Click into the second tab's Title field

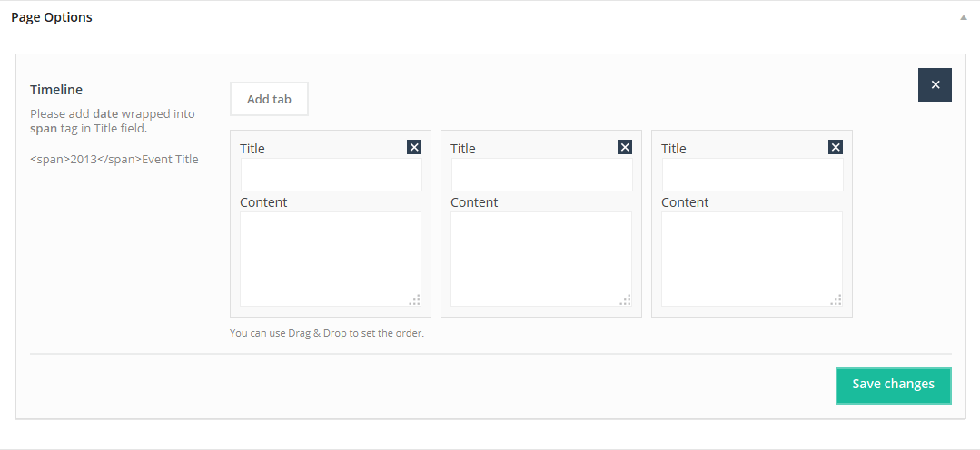541,175
